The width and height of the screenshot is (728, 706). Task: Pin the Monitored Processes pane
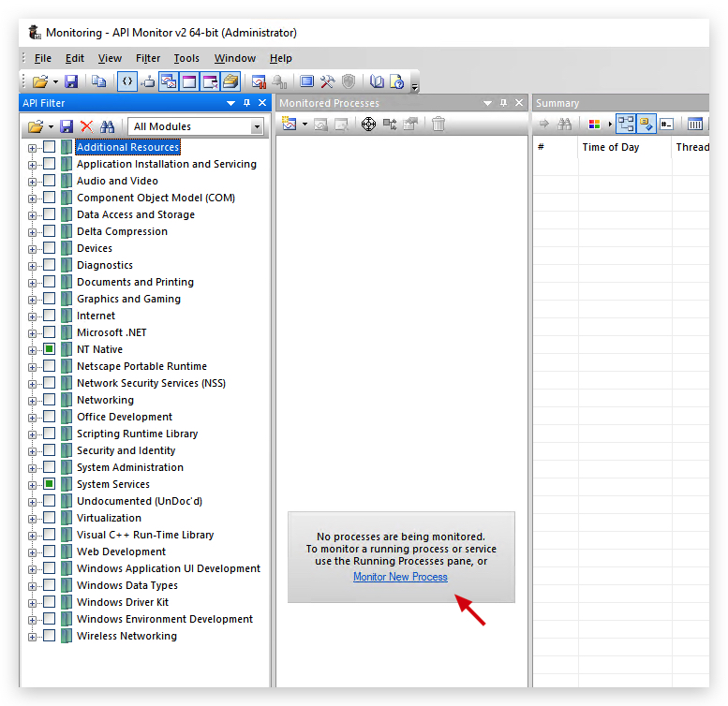point(503,103)
